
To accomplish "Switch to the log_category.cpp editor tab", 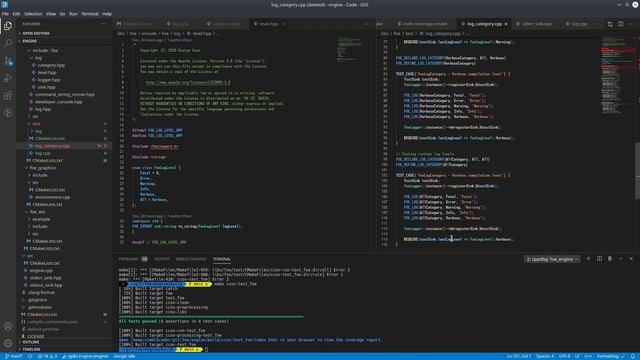I will click(x=484, y=24).
